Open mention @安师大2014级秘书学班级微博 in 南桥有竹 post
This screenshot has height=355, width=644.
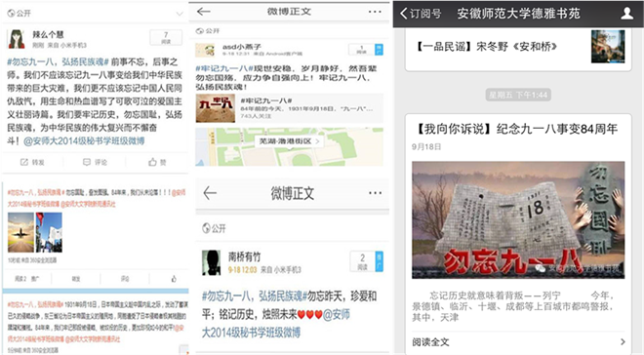click(x=275, y=324)
